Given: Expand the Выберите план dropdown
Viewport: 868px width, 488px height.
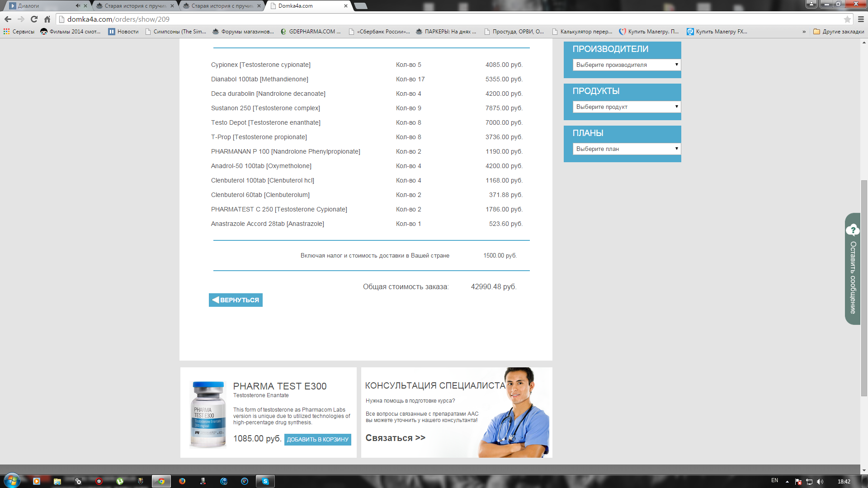Looking at the screenshot, I should [x=626, y=149].
